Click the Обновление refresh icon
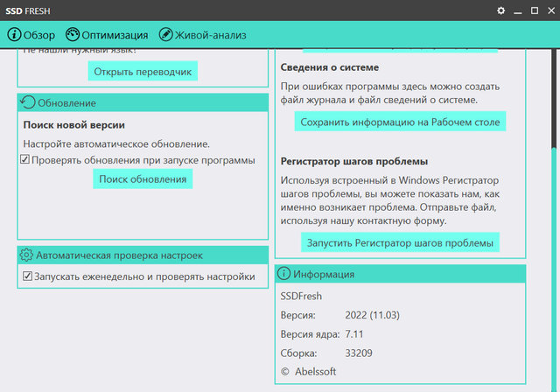560x392 pixels. click(28, 103)
